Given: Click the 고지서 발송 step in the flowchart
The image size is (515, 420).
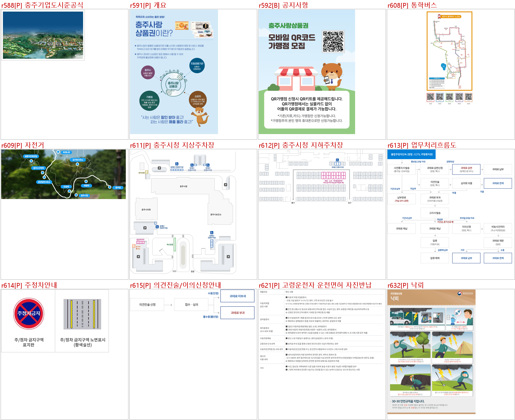Looking at the screenshot, I should click(435, 213).
